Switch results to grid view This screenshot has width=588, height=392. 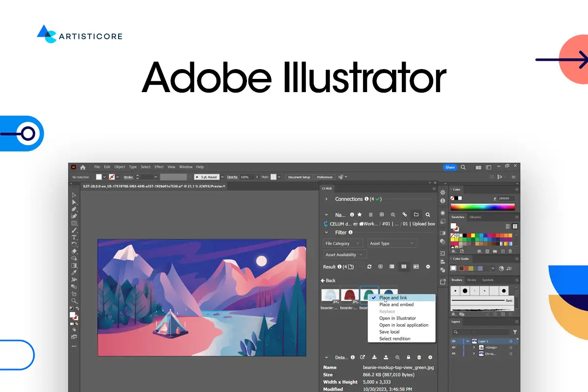tap(404, 267)
